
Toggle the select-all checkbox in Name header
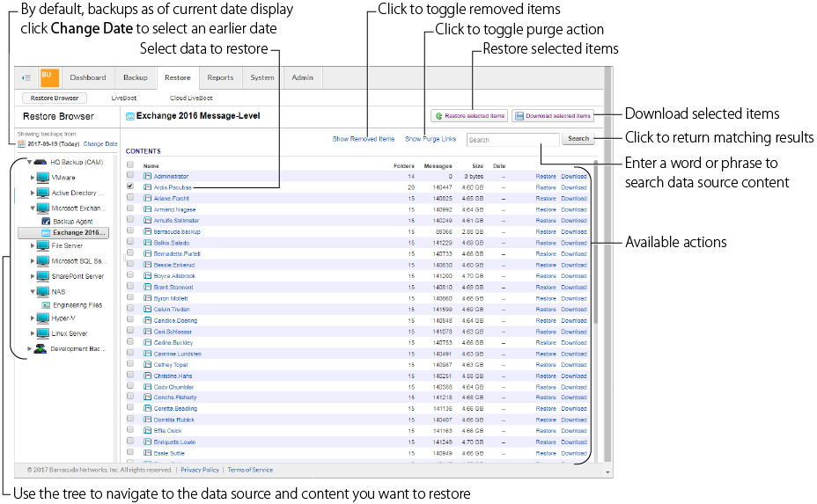(130, 164)
